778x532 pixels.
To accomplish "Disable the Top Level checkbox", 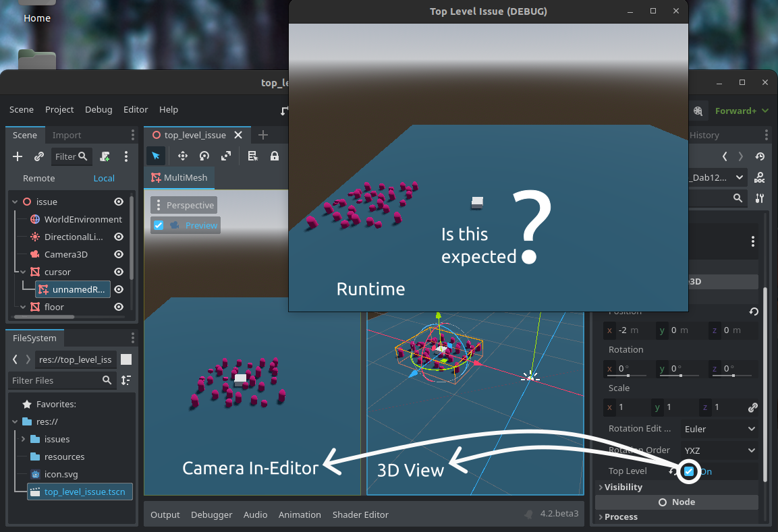I will pyautogui.click(x=688, y=471).
